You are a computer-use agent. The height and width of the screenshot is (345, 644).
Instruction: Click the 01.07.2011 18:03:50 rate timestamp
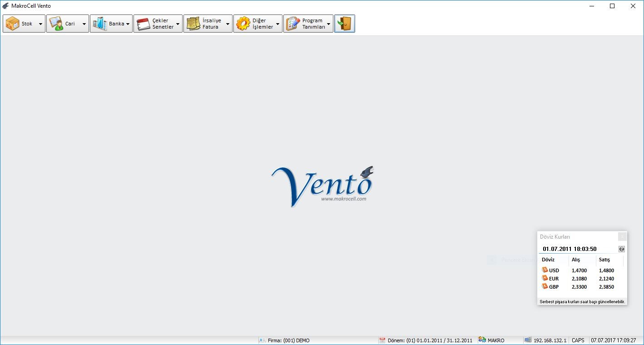[570, 249]
